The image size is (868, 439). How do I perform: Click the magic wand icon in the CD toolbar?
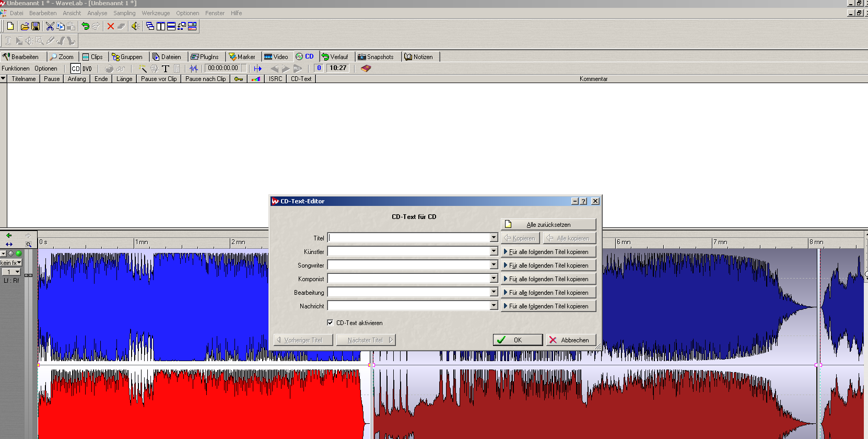tap(143, 68)
